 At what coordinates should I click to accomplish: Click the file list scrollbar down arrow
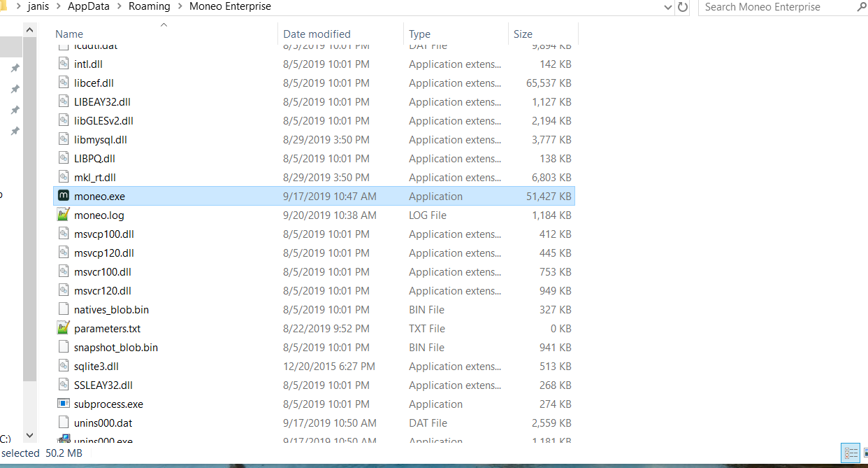(29, 435)
